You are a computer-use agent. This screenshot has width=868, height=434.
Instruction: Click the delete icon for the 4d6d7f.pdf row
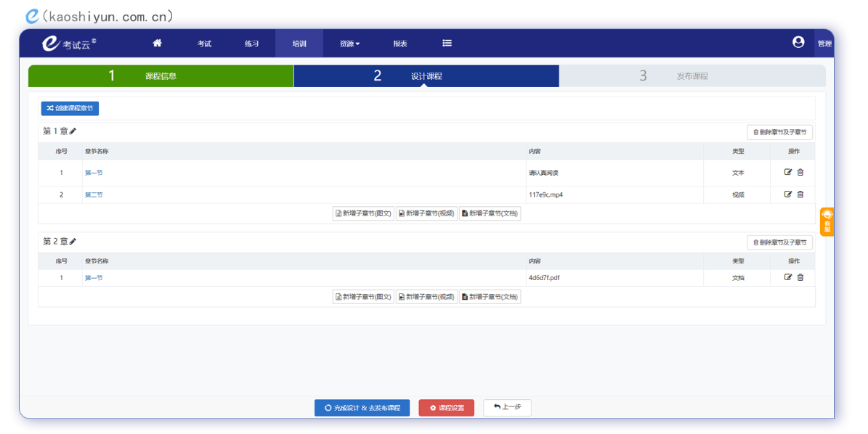(x=800, y=277)
